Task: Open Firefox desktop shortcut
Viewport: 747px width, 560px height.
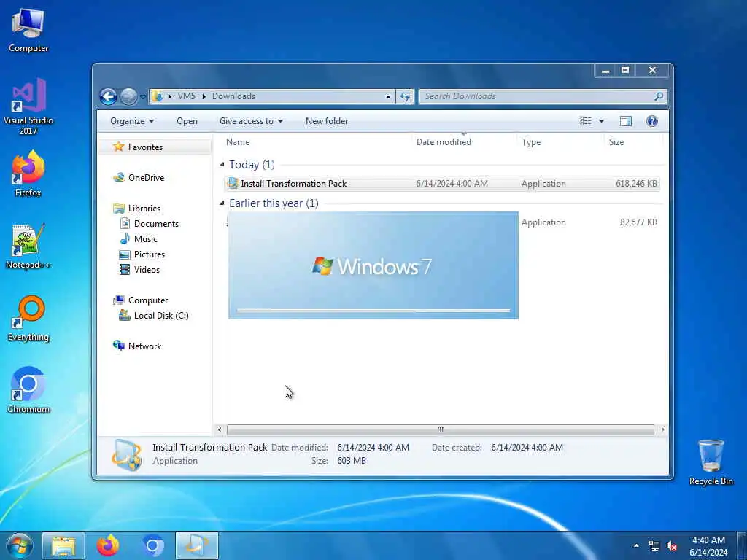Action: tap(28, 174)
